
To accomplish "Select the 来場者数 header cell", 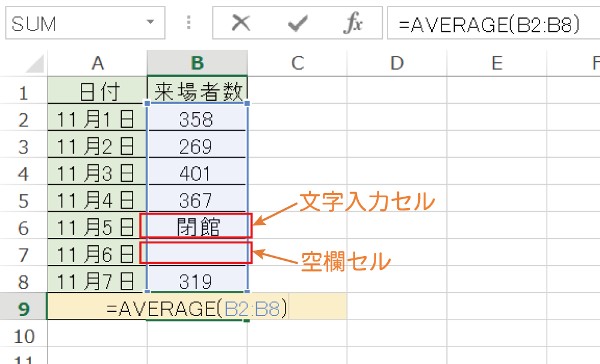I will coord(197,90).
